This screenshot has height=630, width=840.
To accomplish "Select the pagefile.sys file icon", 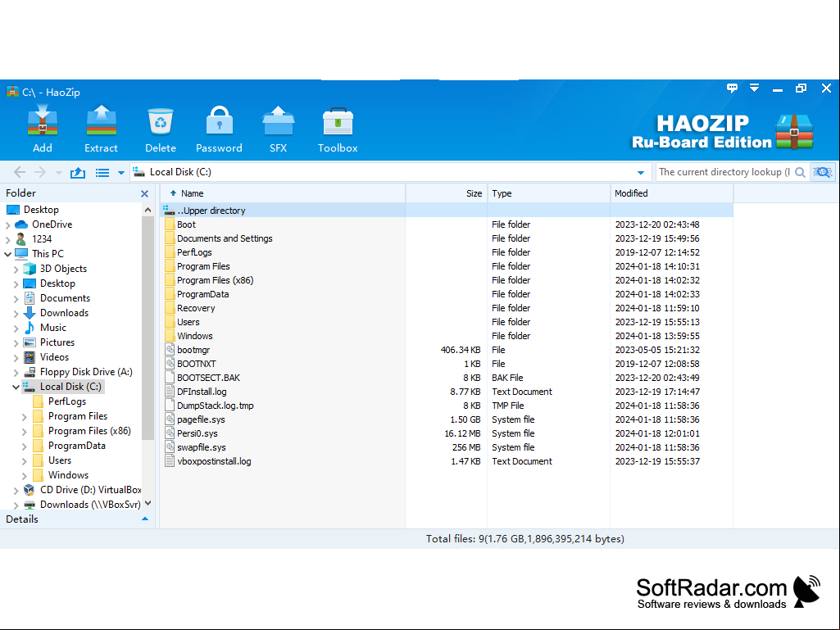I will [x=170, y=419].
